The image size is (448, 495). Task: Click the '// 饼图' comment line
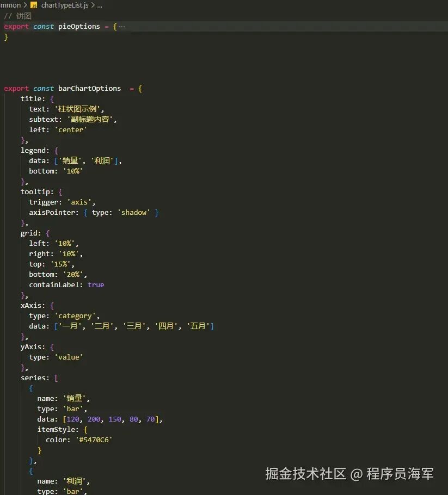tap(17, 16)
